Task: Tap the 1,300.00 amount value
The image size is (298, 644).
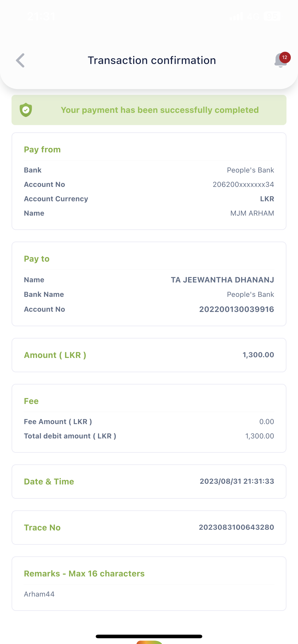Action: point(258,355)
